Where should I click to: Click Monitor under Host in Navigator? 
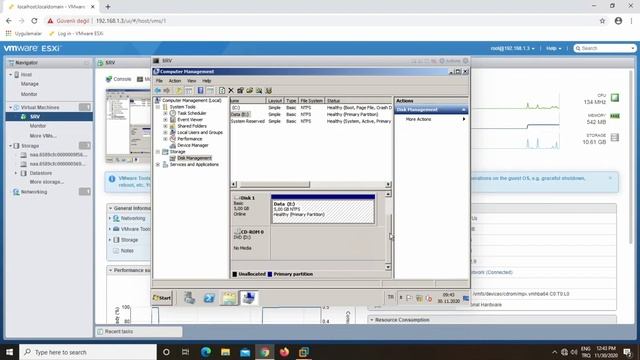click(29, 94)
